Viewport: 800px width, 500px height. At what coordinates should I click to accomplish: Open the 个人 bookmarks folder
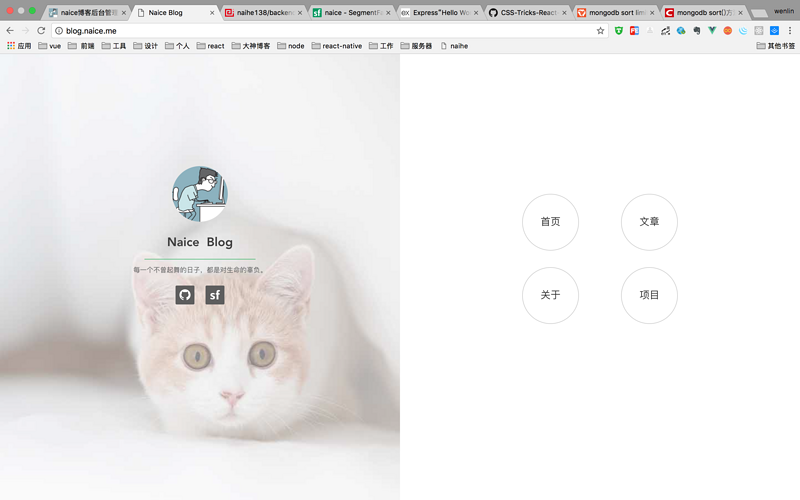point(177,46)
